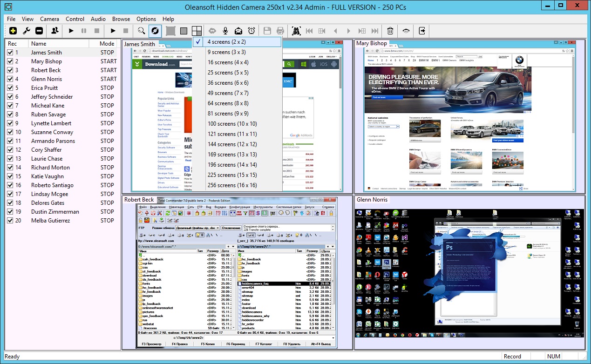Click the envelope message icon

238,31
